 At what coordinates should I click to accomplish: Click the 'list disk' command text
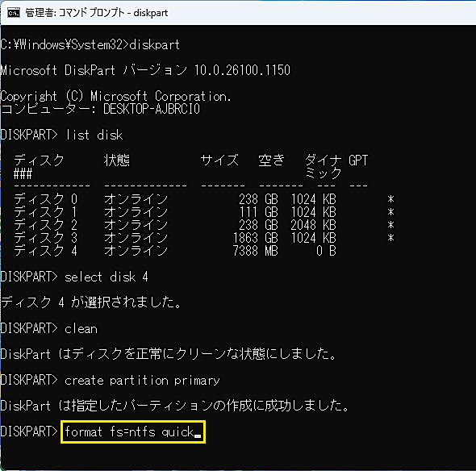[x=94, y=135]
